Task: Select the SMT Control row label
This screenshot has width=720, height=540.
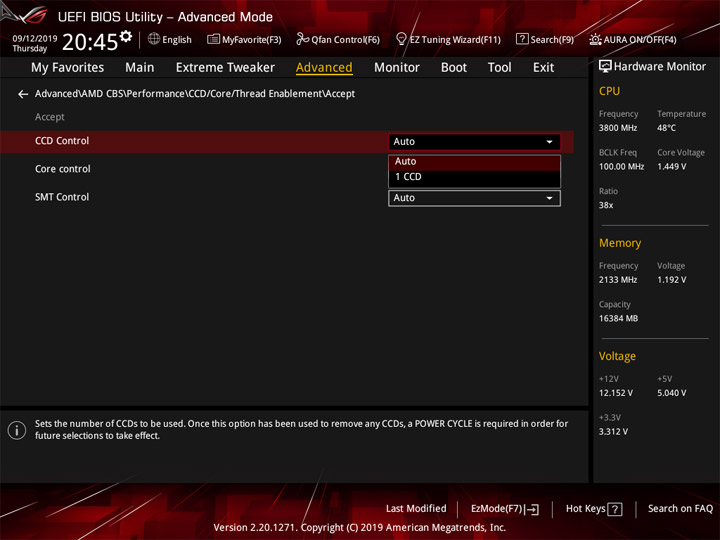Action: click(x=62, y=197)
